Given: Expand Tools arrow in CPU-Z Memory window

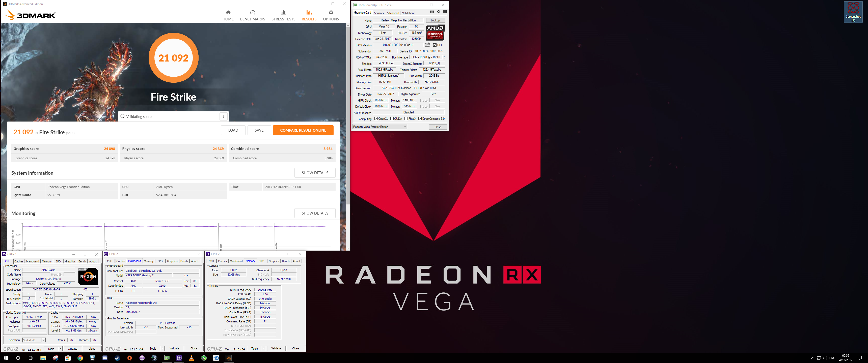Looking at the screenshot, I should coord(264,349).
